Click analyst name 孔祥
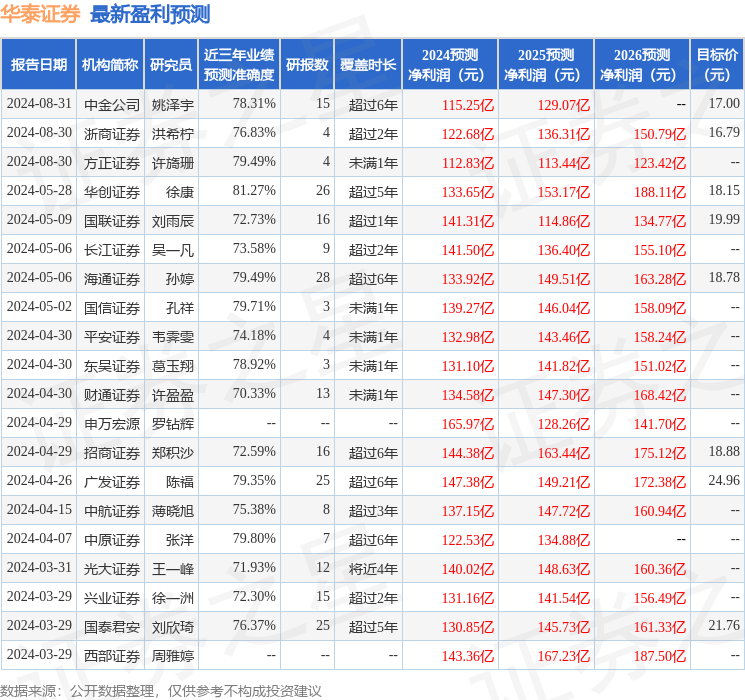The width and height of the screenshot is (745, 700). (180, 308)
